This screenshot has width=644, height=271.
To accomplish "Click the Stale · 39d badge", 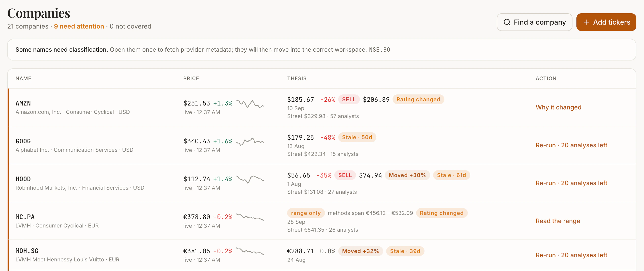I will (x=405, y=251).
